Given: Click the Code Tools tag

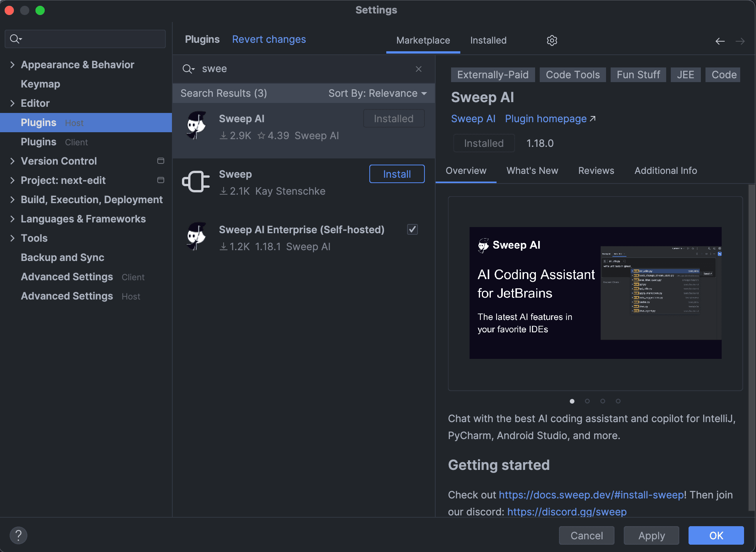Looking at the screenshot, I should pyautogui.click(x=572, y=75).
